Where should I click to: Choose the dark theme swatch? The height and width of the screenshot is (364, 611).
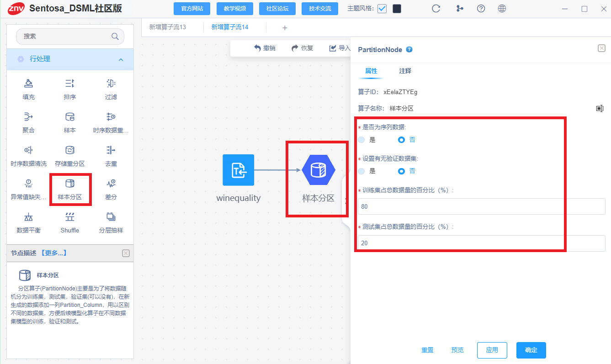coord(397,9)
